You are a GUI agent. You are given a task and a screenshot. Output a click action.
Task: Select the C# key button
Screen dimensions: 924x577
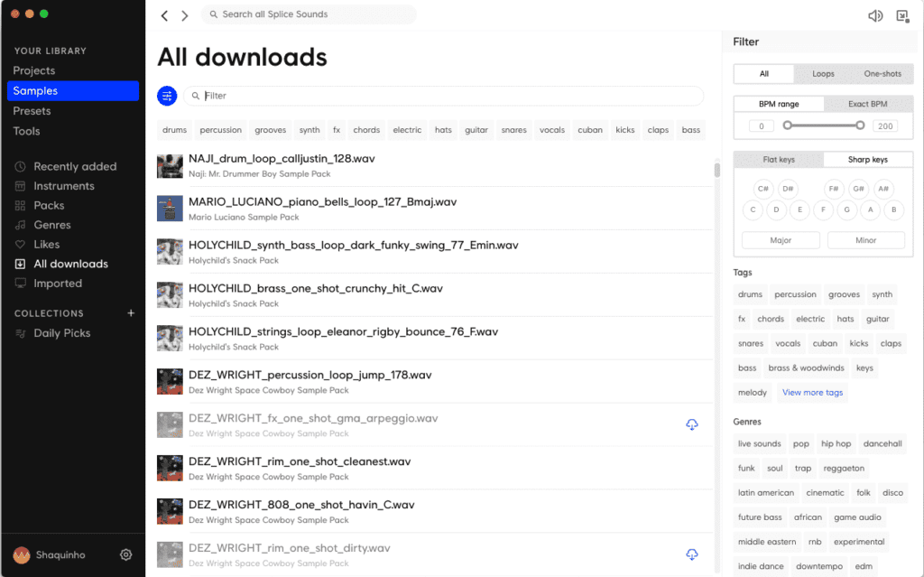pyautogui.click(x=763, y=189)
